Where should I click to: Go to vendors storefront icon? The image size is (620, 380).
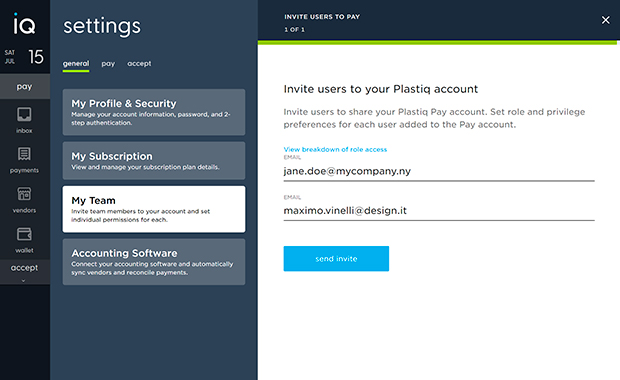tap(24, 194)
